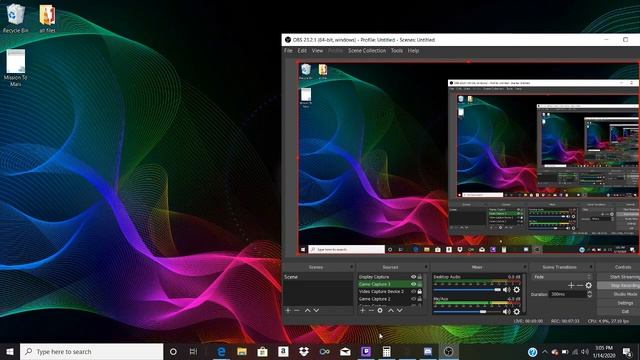The height and width of the screenshot is (360, 640).
Task: Open OBS Edit menu
Action: [x=302, y=51]
